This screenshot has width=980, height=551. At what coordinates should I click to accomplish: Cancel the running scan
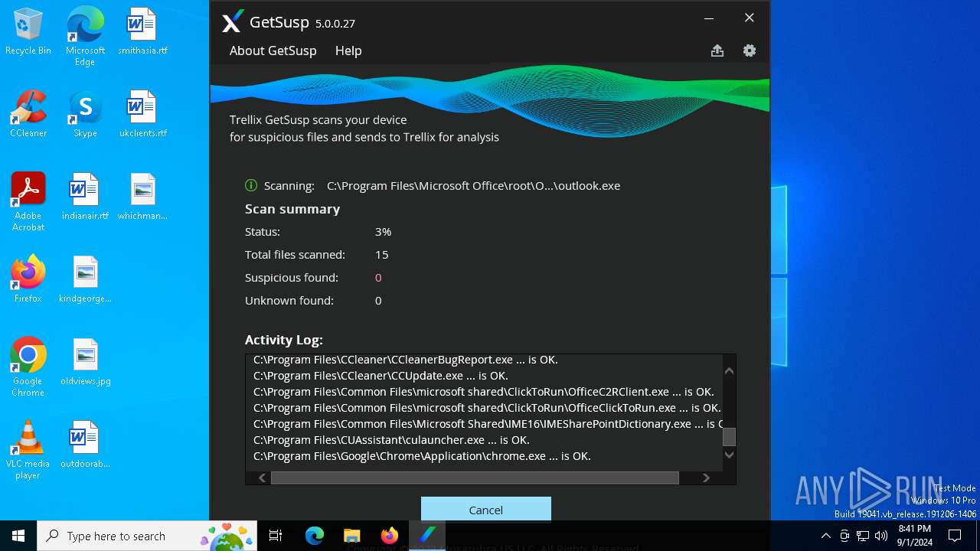click(x=486, y=510)
